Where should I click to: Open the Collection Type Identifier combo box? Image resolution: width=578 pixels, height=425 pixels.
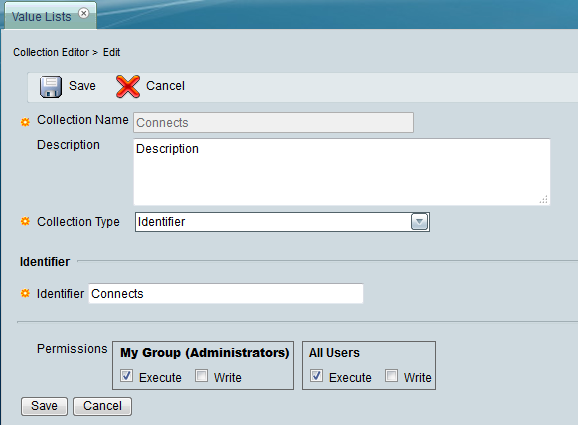coord(282,222)
